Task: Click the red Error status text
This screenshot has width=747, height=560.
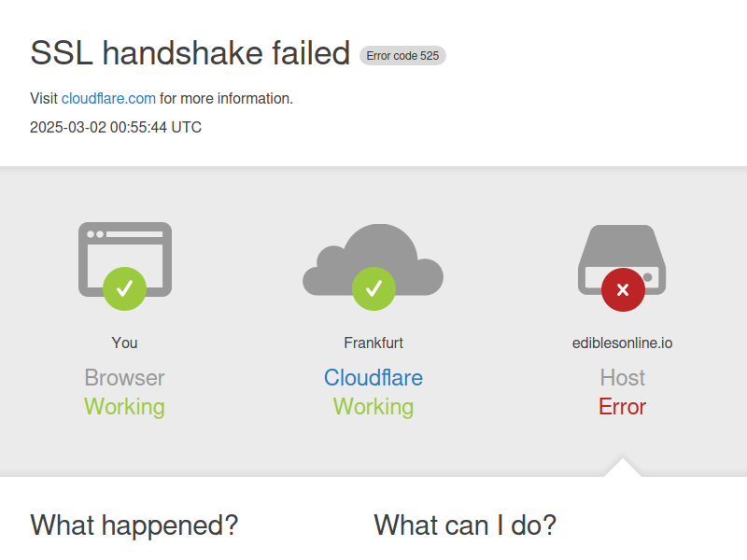Action: click(622, 407)
